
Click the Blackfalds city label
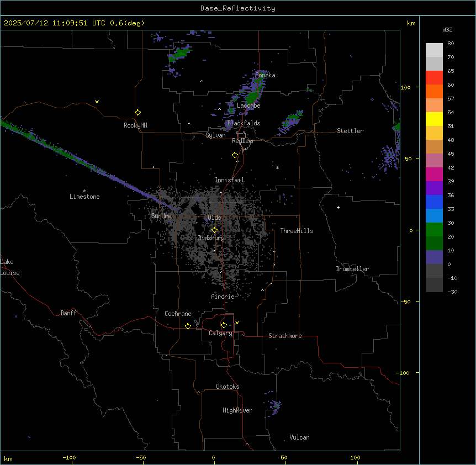(244, 123)
